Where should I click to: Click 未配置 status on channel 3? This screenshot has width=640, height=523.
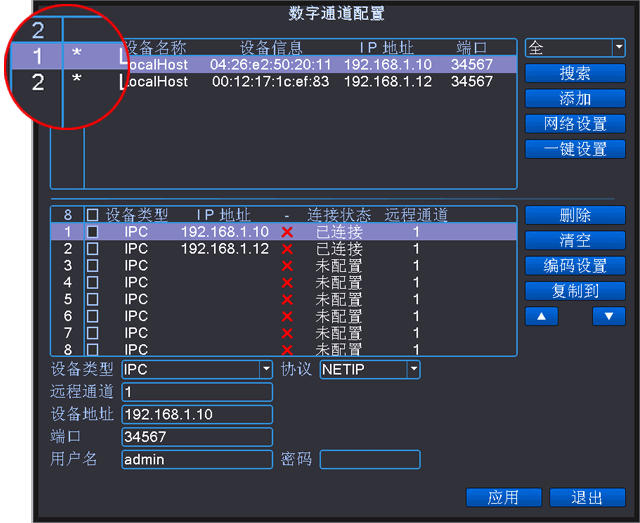tap(339, 266)
